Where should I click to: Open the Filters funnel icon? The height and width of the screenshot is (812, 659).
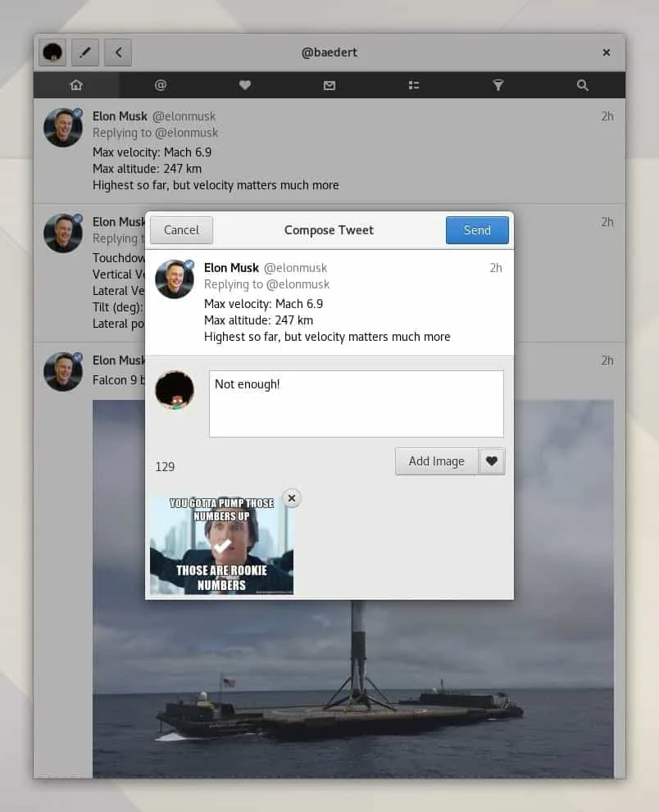coord(498,84)
